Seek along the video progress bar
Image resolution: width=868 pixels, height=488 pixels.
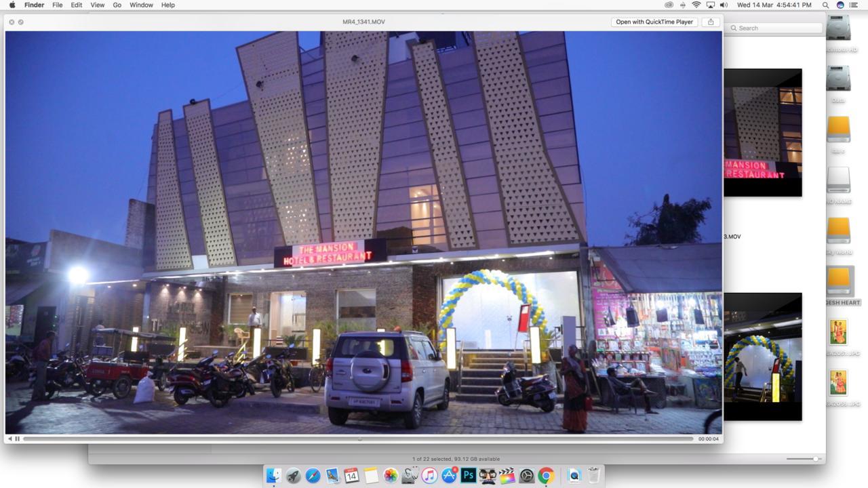click(x=359, y=439)
